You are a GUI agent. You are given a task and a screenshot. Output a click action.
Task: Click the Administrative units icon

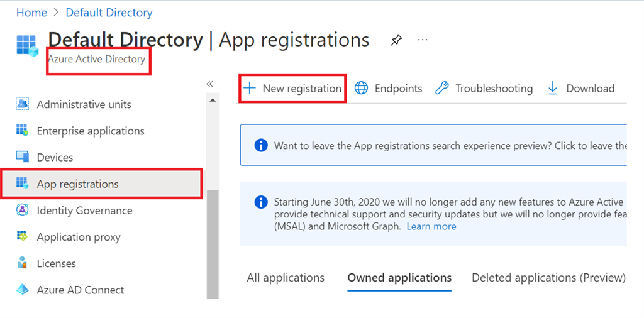(23, 104)
